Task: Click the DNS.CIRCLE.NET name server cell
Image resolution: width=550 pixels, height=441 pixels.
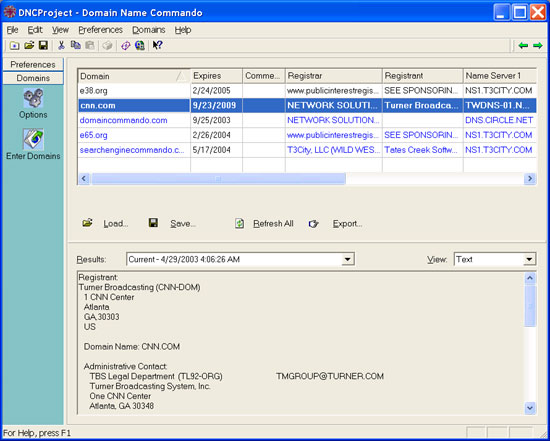Action: pos(499,120)
